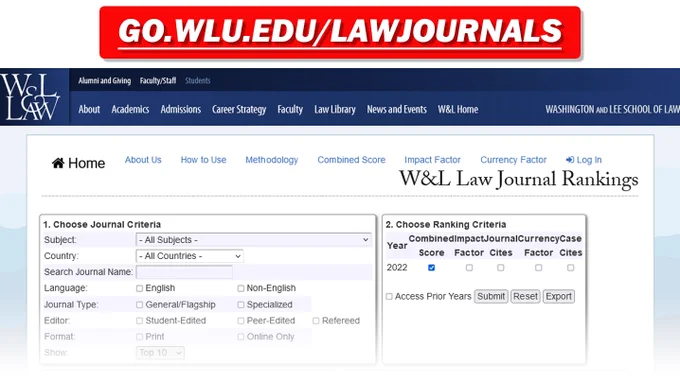Image resolution: width=680 pixels, height=382 pixels.
Task: Check the Print format checkbox
Action: [139, 336]
